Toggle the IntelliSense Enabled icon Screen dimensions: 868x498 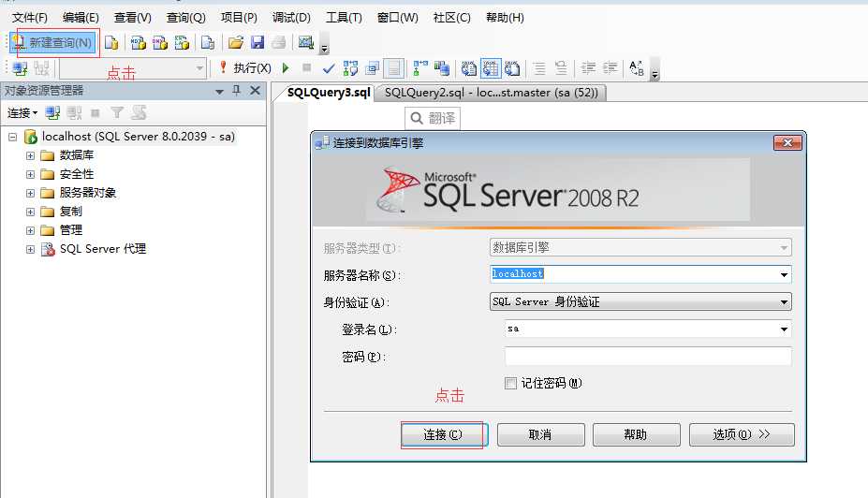393,68
